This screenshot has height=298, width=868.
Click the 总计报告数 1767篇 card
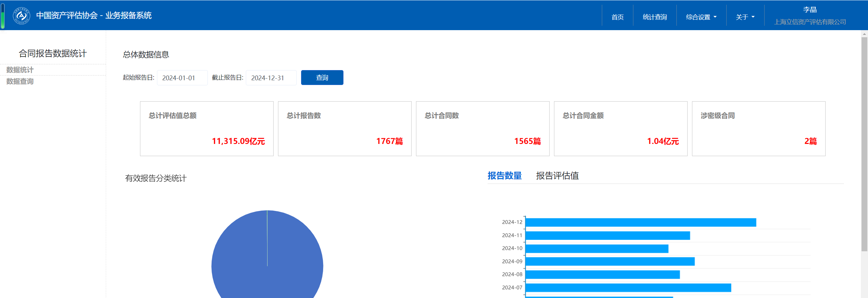pyautogui.click(x=344, y=129)
